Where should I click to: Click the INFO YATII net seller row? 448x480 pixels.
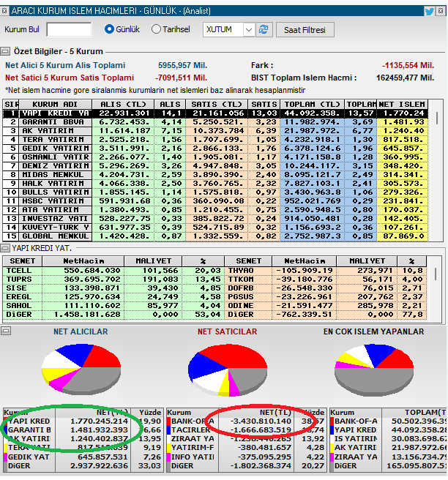pyautogui.click(x=245, y=457)
